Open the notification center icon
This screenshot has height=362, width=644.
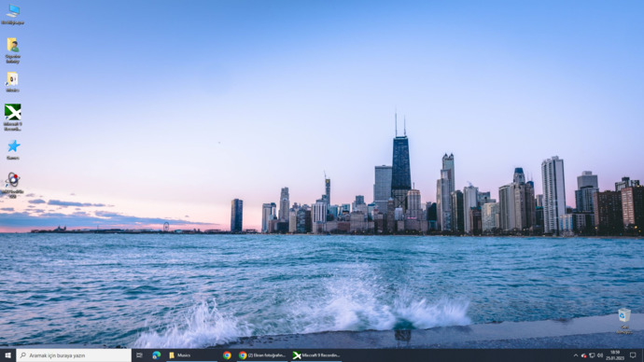(633, 355)
